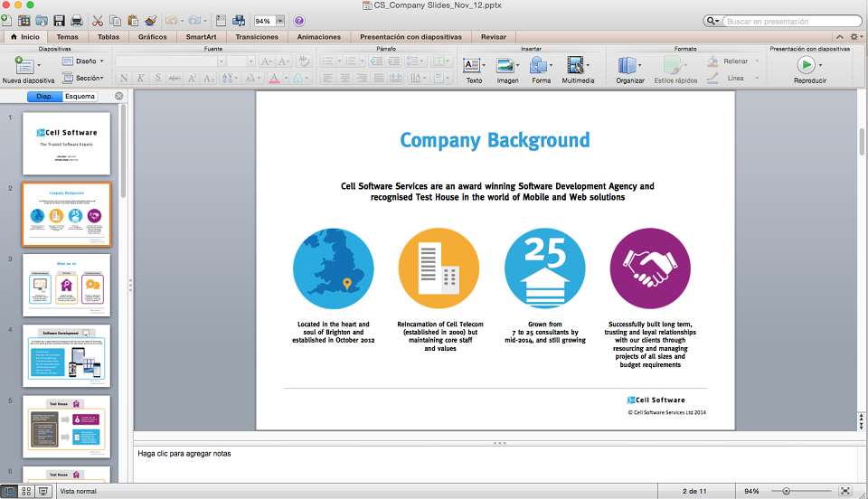Open the zoom percentage dropdown in toolbar

[x=280, y=21]
